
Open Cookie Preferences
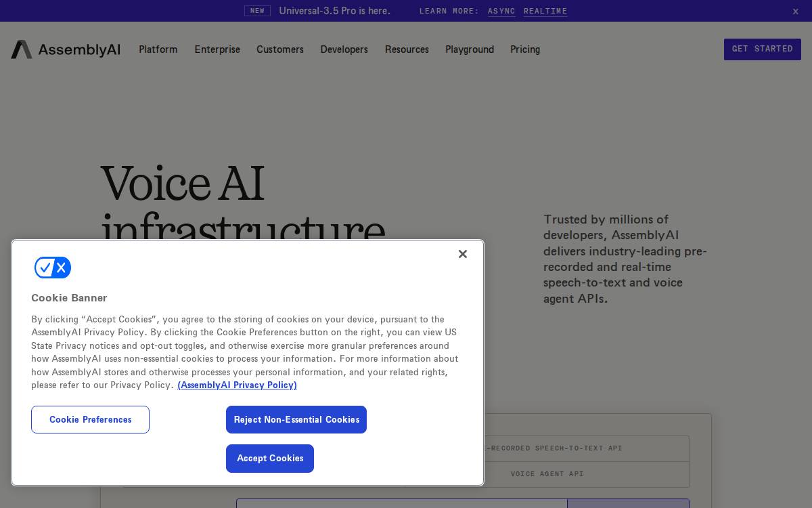pyautogui.click(x=90, y=420)
